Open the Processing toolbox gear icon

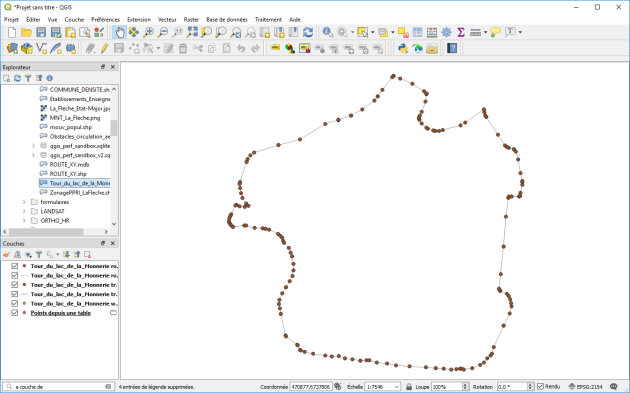click(446, 32)
